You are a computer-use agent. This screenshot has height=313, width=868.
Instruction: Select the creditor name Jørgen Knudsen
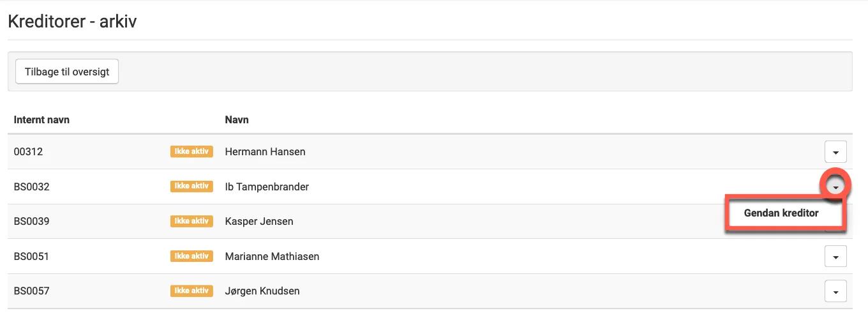coord(262,291)
